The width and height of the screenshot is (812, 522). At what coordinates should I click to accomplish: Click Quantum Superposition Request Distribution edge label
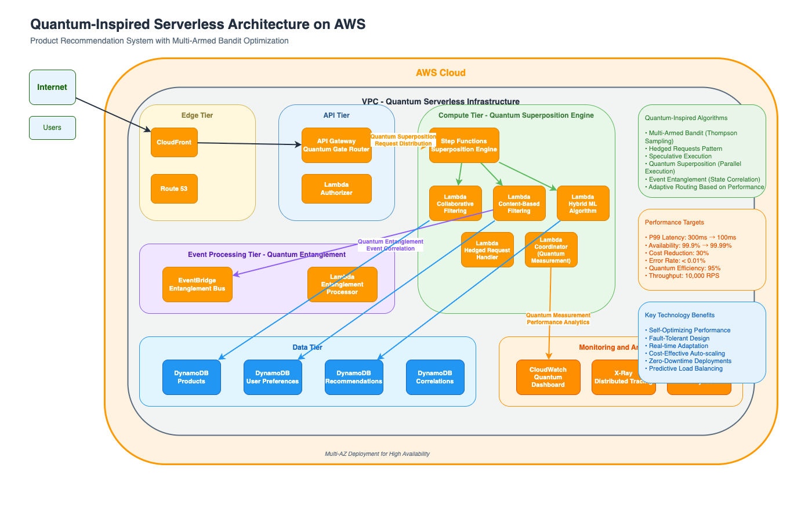pos(403,140)
